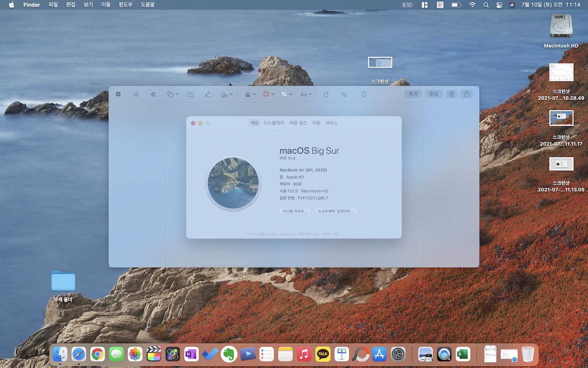Image resolution: width=588 pixels, height=368 pixels.
Task: Select the Highlight pen tool in the markup toolbar
Action: (x=207, y=94)
